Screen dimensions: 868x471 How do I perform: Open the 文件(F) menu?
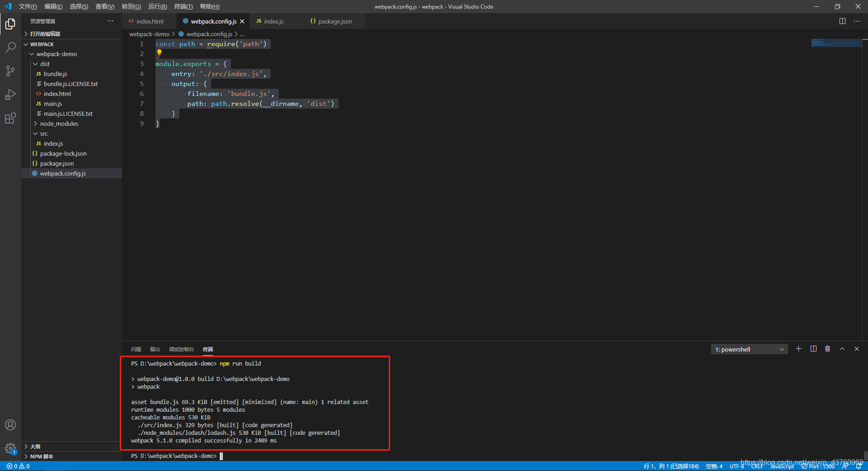[28, 6]
